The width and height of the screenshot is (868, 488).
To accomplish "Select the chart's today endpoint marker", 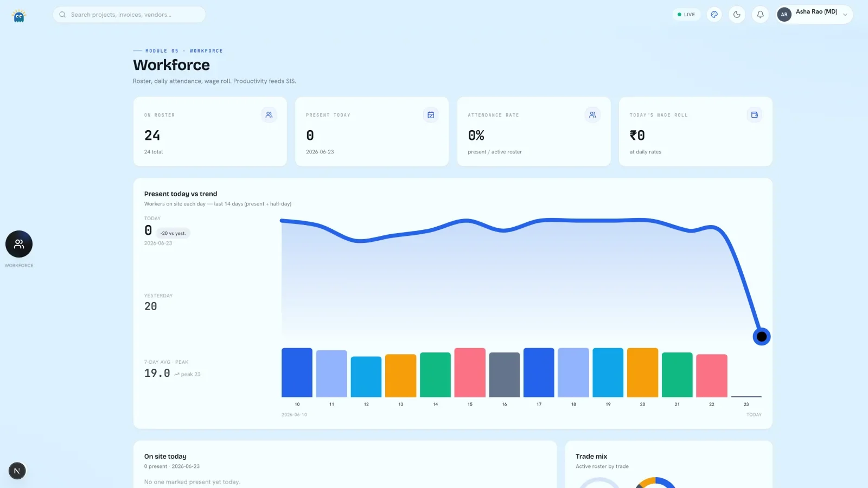I will tap(762, 337).
